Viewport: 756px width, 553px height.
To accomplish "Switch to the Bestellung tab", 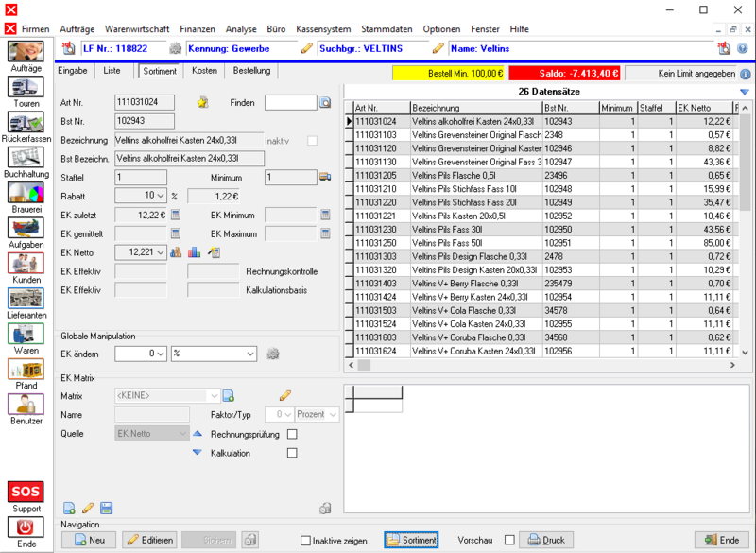I will [x=252, y=71].
